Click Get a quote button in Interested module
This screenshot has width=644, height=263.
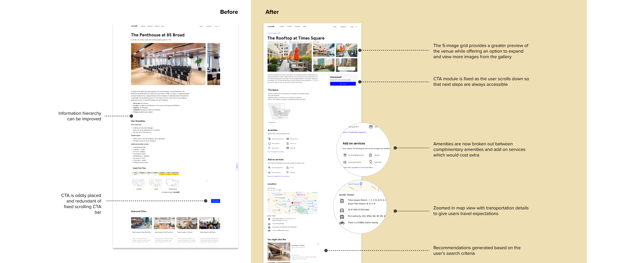343,84
